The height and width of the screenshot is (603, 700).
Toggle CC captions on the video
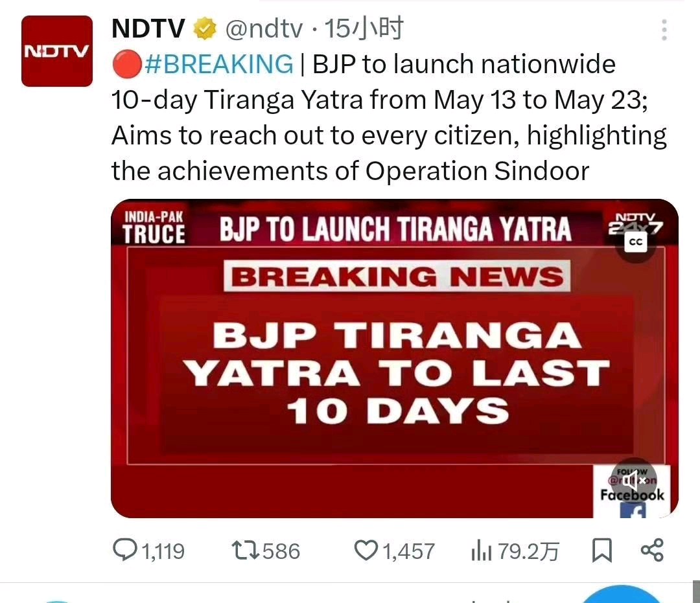point(635,242)
